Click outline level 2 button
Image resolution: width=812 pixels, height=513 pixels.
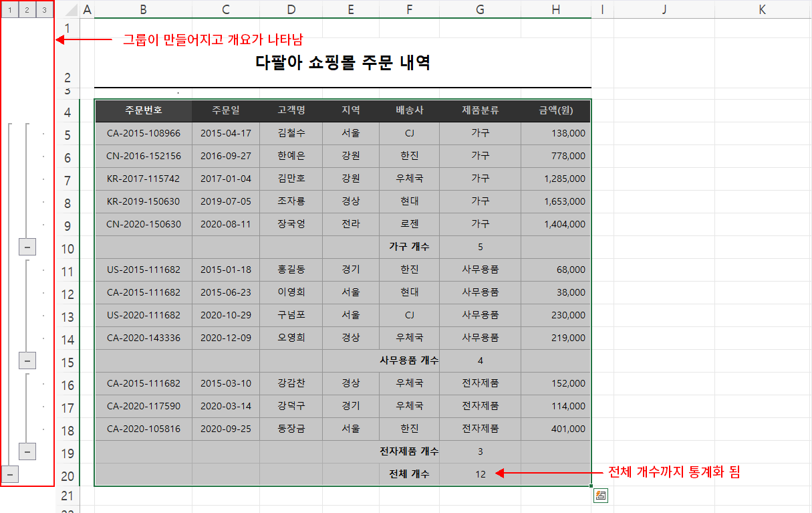click(x=27, y=10)
